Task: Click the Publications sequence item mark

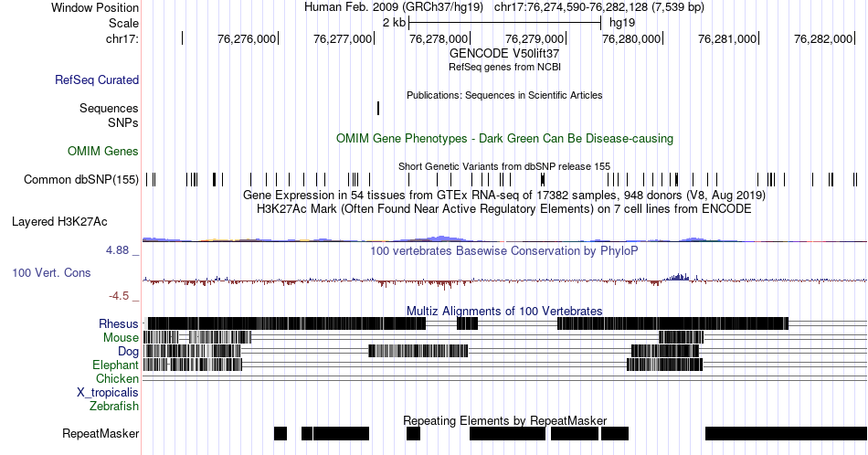Action: click(x=378, y=108)
